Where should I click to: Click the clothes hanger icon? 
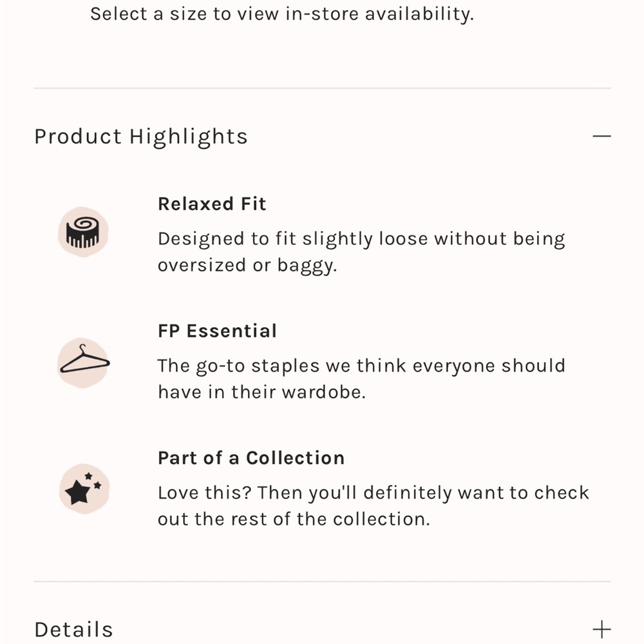[x=83, y=363]
